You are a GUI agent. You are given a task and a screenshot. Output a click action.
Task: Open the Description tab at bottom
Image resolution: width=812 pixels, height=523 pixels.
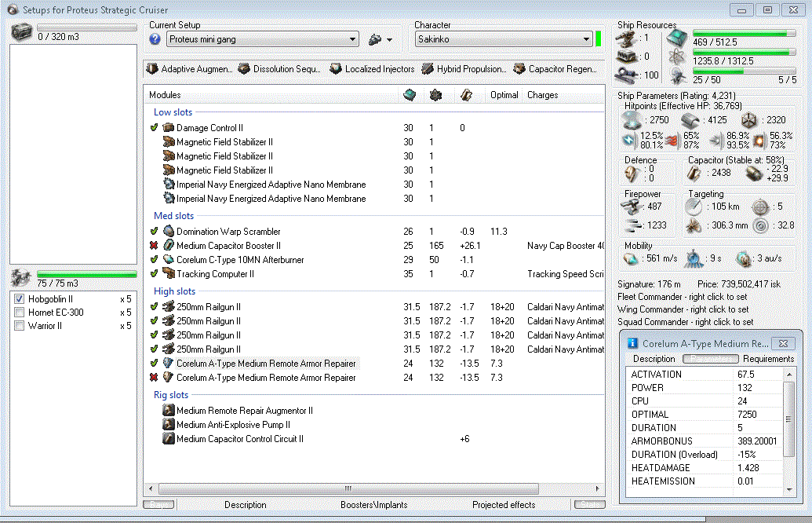246,505
